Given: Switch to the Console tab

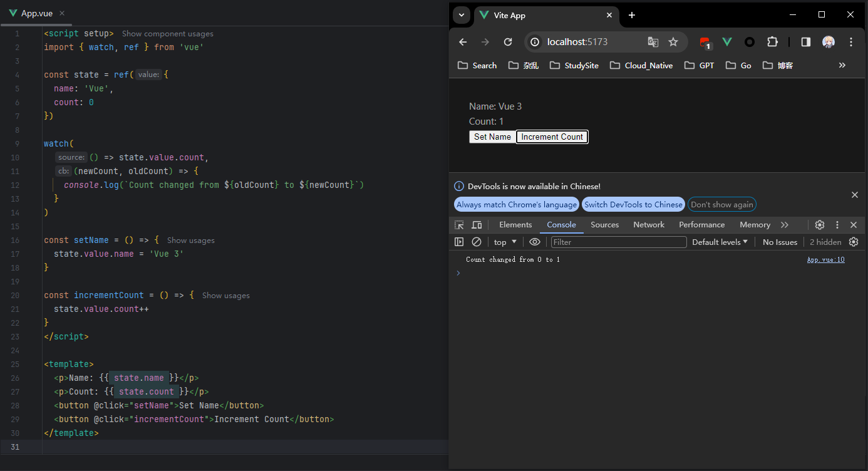Looking at the screenshot, I should point(561,225).
